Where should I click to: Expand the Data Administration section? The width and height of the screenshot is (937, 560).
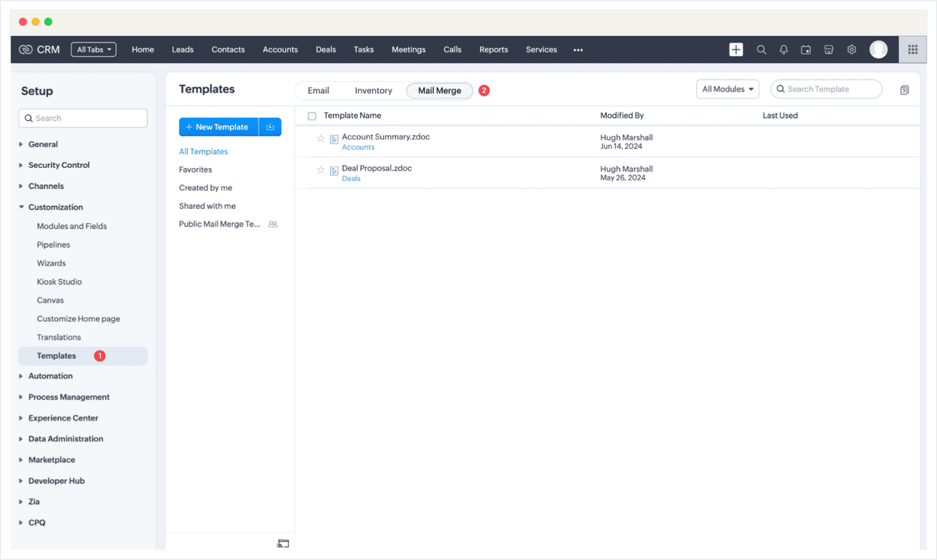tap(21, 439)
